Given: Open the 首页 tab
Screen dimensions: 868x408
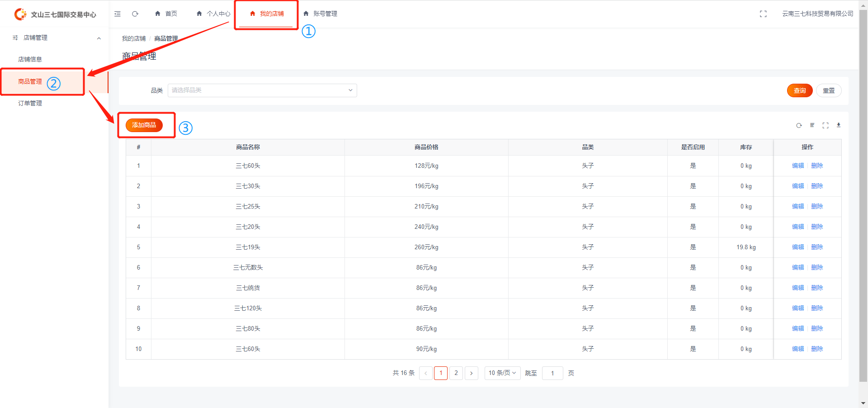Looking at the screenshot, I should pos(166,14).
